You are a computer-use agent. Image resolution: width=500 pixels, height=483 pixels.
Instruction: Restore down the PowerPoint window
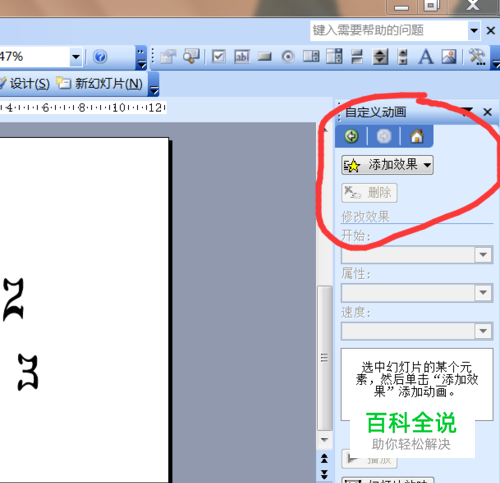(432, 6)
